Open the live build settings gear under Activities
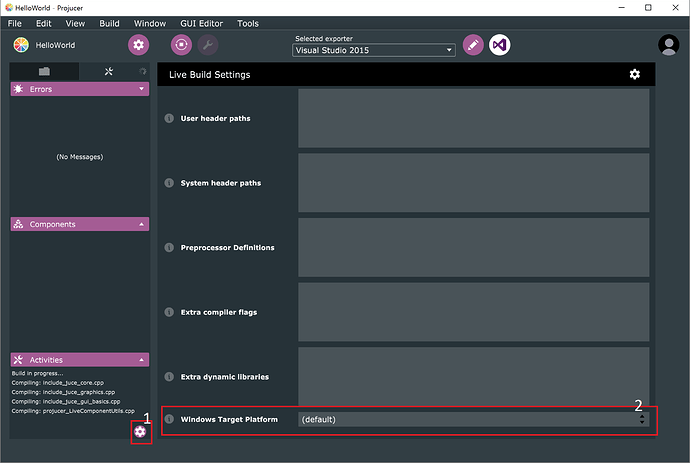 tap(140, 432)
